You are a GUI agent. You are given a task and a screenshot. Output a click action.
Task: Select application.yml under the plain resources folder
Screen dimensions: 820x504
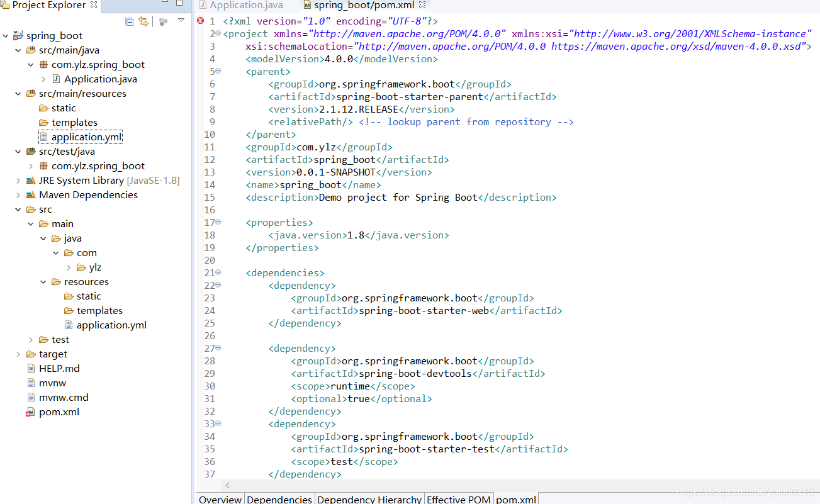coord(111,325)
